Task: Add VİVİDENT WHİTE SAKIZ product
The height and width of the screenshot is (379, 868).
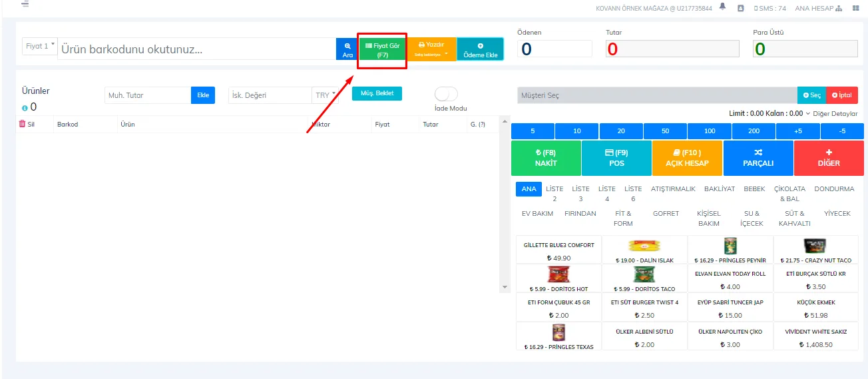Action: [x=815, y=336]
